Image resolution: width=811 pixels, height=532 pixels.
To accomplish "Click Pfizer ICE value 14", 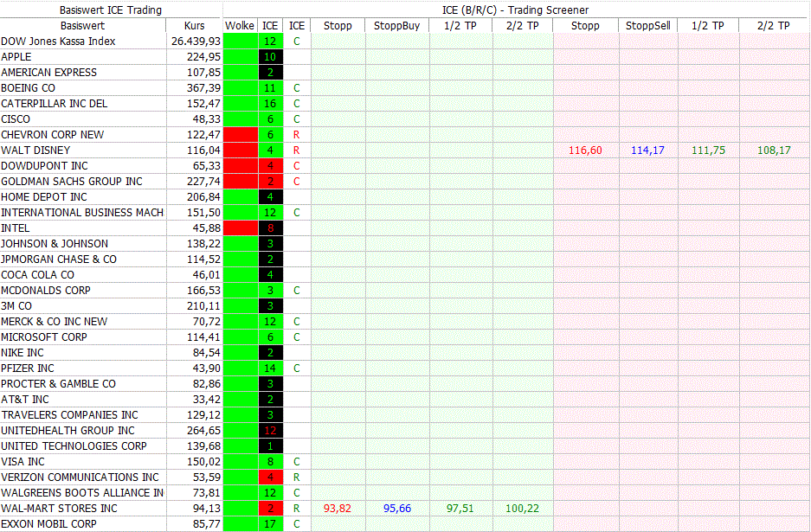I will [270, 369].
